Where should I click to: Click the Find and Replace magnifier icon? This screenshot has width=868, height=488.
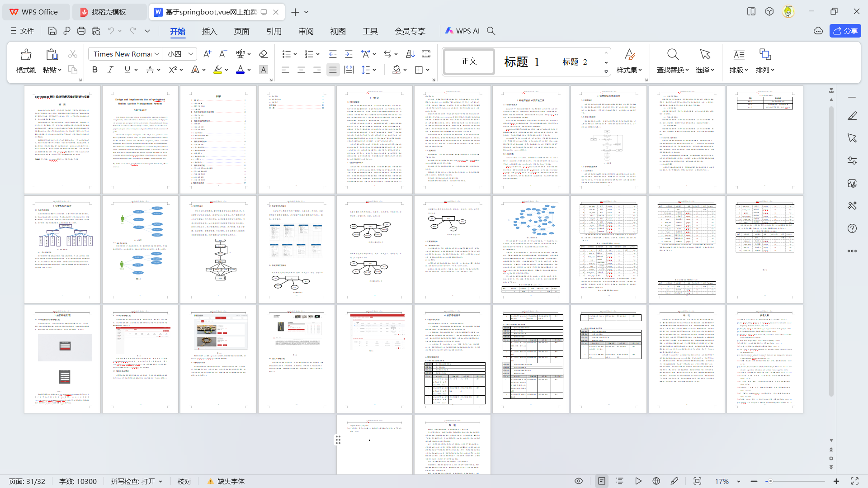click(673, 55)
